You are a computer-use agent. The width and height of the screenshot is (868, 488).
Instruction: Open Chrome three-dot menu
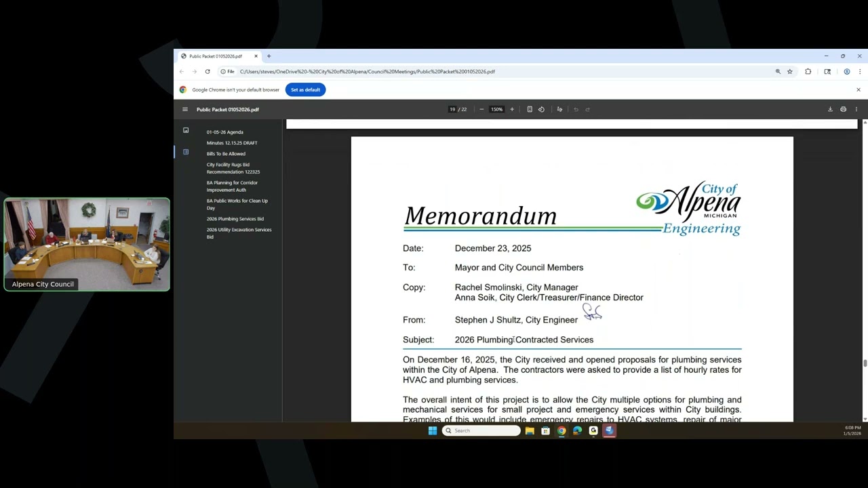point(860,71)
